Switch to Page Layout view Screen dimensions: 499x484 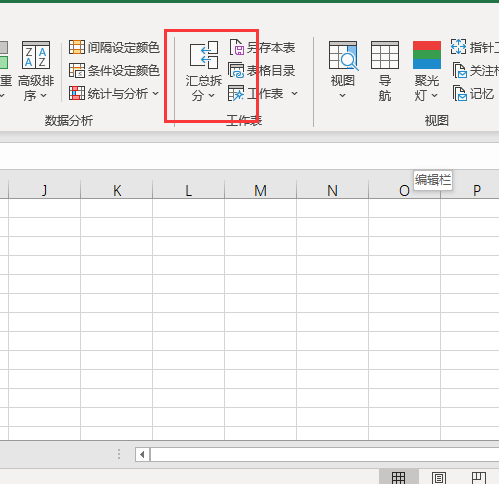[439, 477]
